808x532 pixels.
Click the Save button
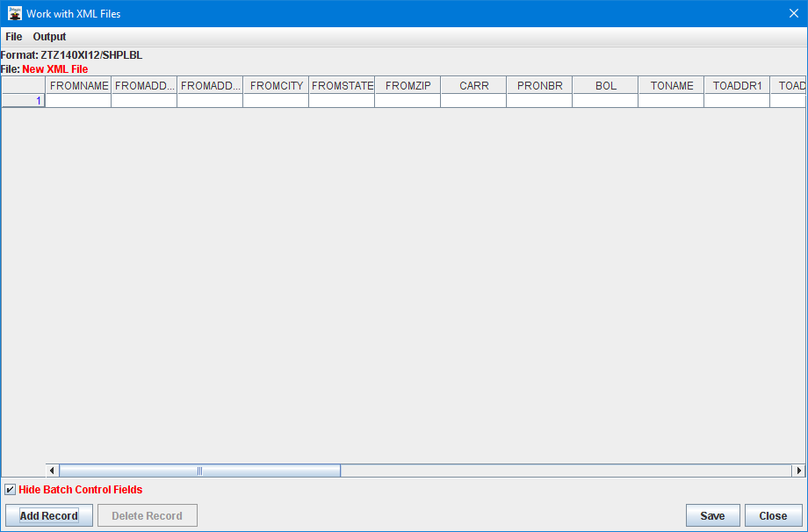click(x=712, y=515)
